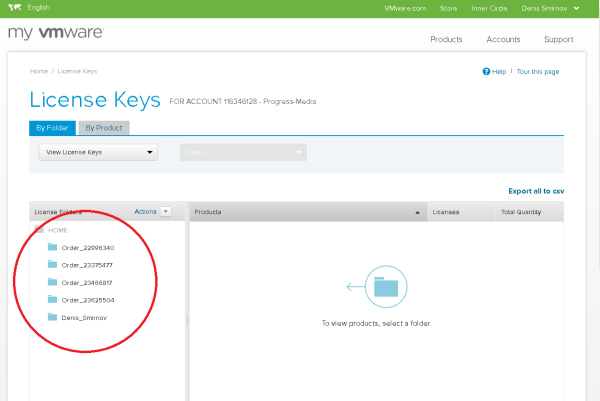This screenshot has height=401, width=600.
Task: Click the VMware logo icon beside English
Action: (x=15, y=7)
